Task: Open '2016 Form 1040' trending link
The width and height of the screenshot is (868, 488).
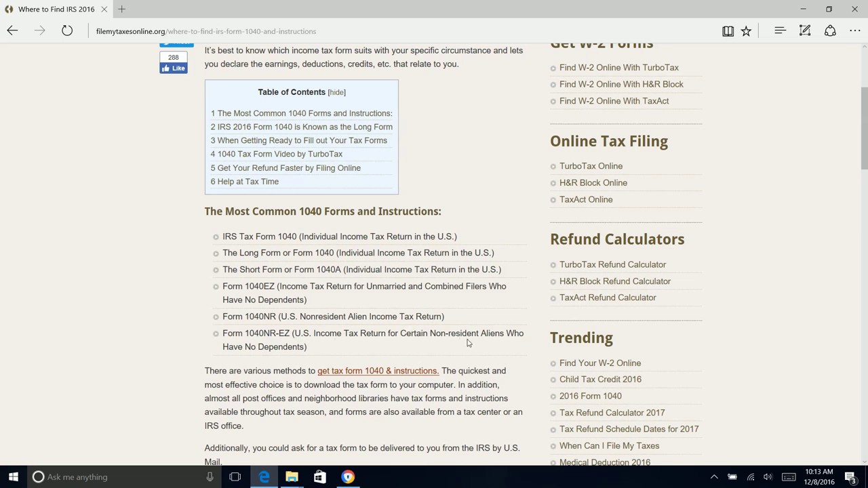Action: [590, 396]
